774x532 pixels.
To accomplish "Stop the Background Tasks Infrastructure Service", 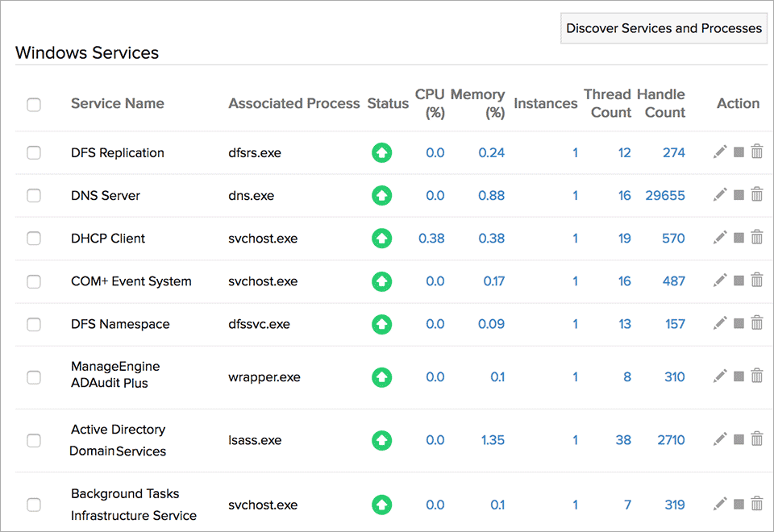I will pos(738,503).
